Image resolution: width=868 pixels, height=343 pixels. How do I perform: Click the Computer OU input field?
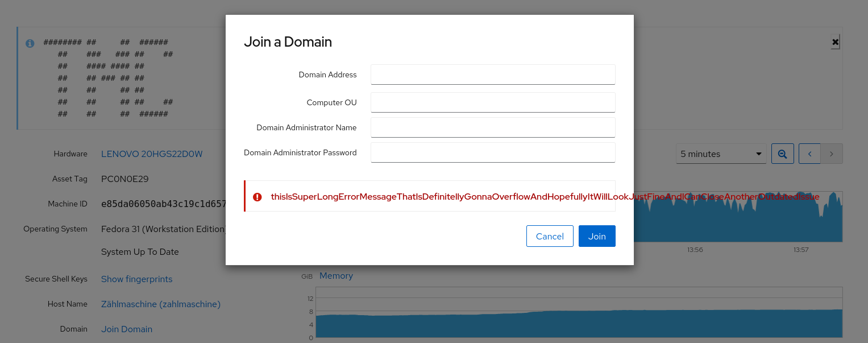coord(492,102)
